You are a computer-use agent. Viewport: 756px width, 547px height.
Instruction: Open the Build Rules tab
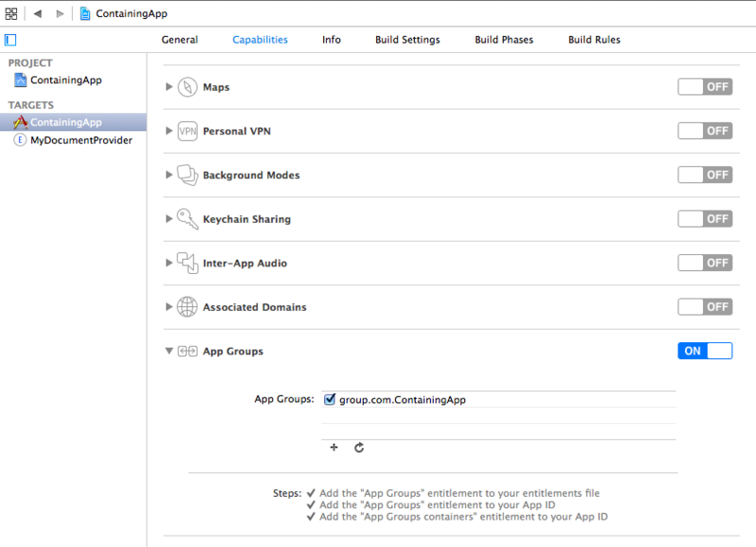(x=594, y=40)
